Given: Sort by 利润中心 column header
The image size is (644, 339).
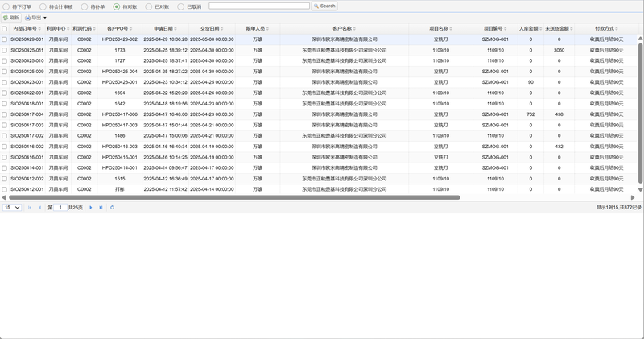Looking at the screenshot, I should 58,29.
